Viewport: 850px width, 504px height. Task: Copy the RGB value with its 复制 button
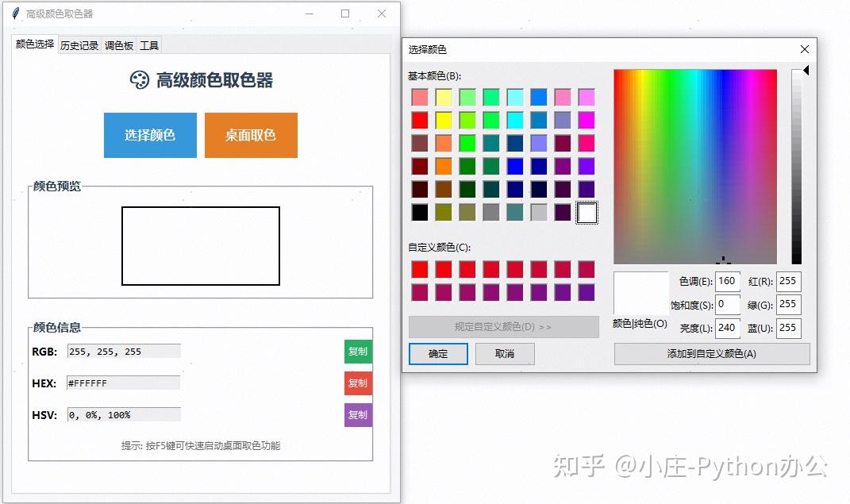coord(358,351)
